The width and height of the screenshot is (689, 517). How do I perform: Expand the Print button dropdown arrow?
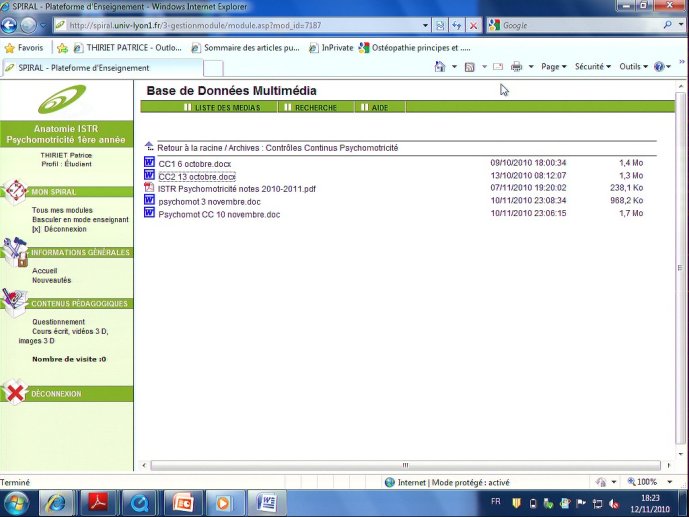pos(531,67)
